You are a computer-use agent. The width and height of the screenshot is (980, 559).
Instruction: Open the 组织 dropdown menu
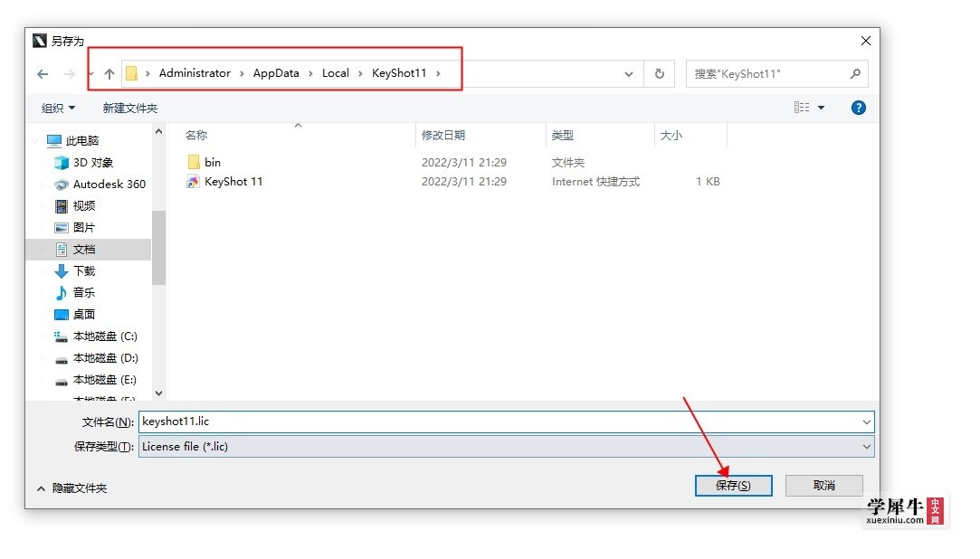click(x=58, y=108)
